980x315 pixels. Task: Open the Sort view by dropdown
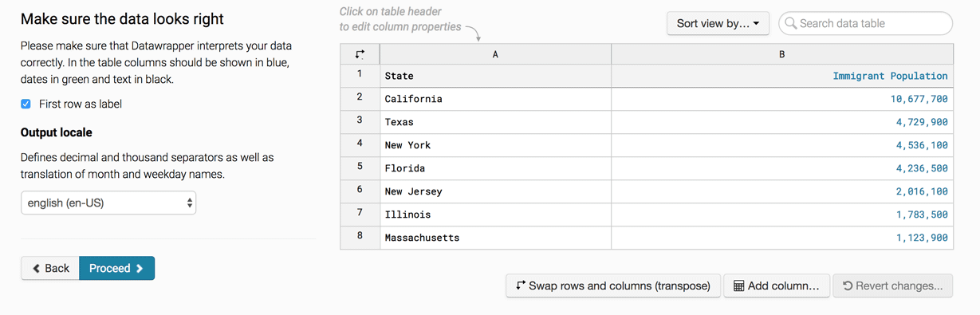(x=718, y=23)
